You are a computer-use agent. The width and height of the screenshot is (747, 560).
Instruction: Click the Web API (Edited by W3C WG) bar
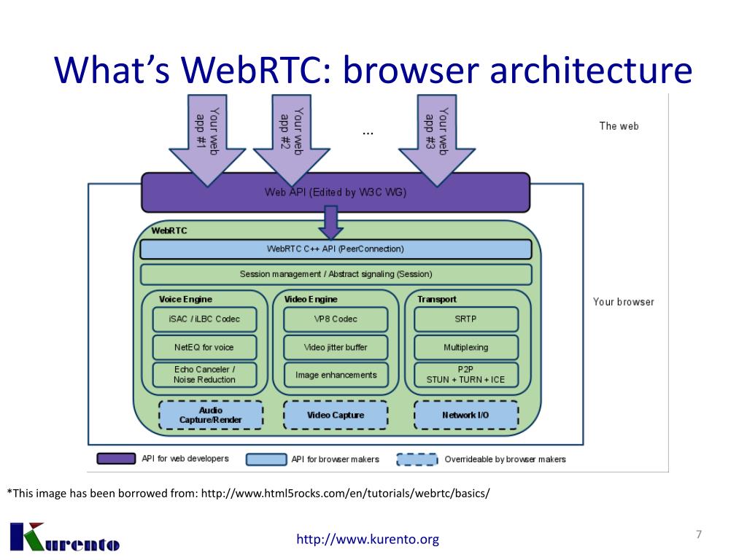coord(336,192)
